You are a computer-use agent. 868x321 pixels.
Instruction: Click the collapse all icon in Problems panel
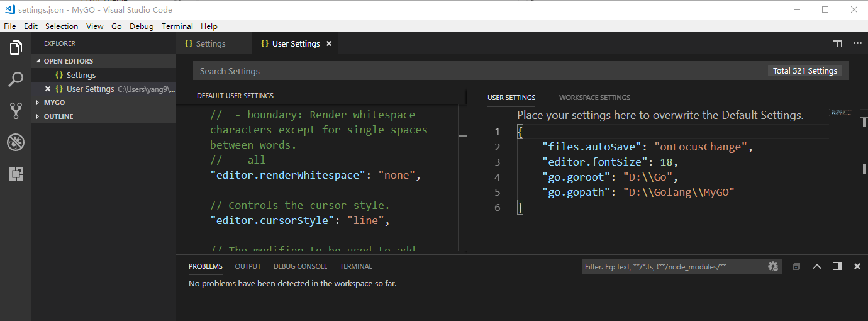(797, 266)
